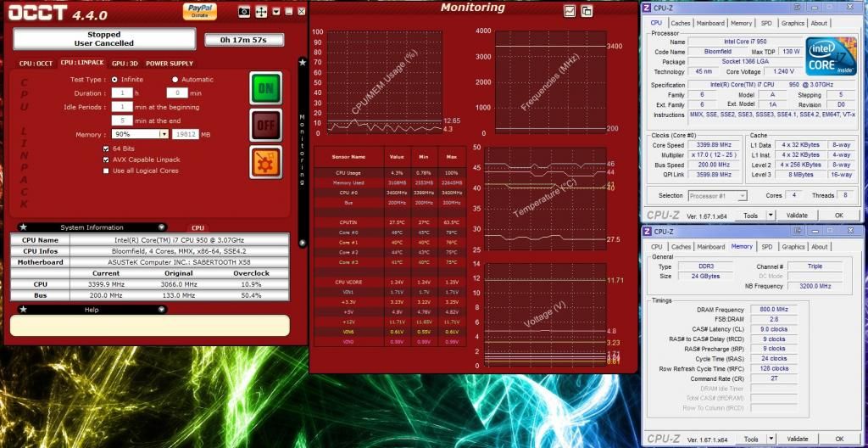Open SPD tab in top CPU-Z window
The width and height of the screenshot is (868, 448).
(x=766, y=23)
